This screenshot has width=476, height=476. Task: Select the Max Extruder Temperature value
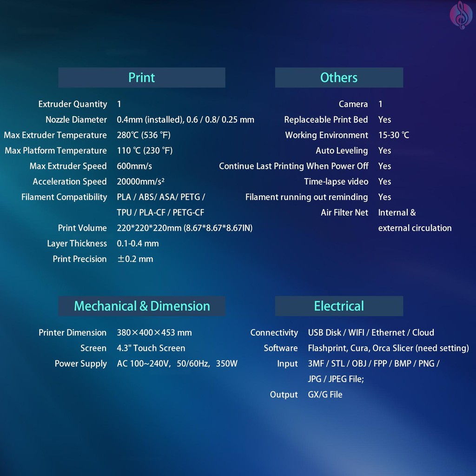(145, 135)
